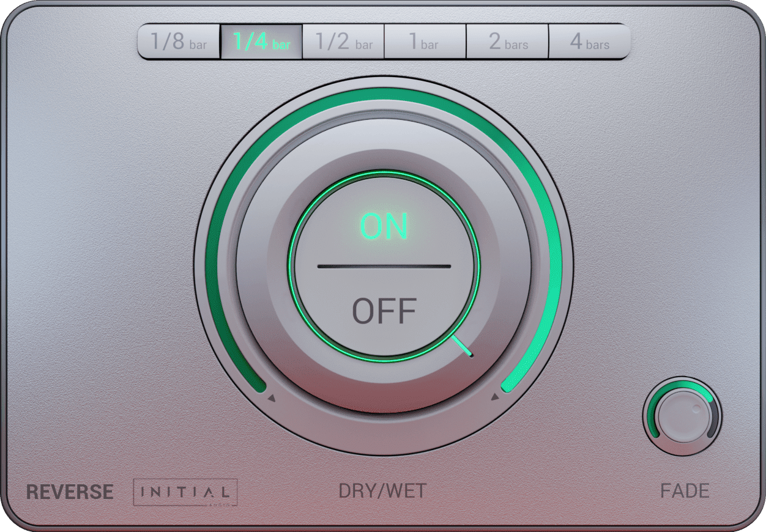Set the length to 2 bars
766x532 pixels.
tap(507, 42)
